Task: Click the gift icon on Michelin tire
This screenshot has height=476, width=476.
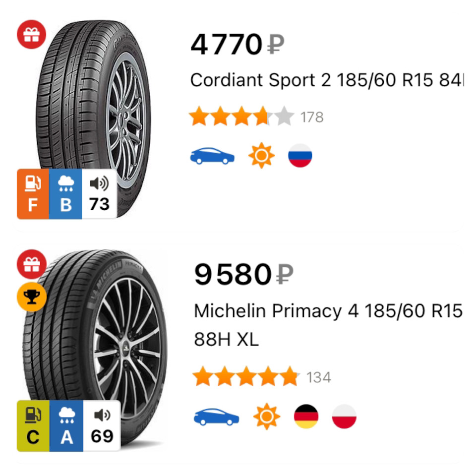Action: point(32,264)
